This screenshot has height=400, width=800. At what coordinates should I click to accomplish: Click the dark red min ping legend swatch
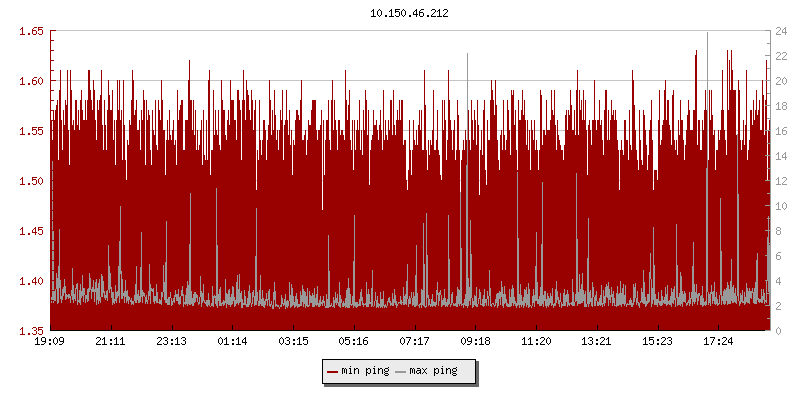coord(333,372)
